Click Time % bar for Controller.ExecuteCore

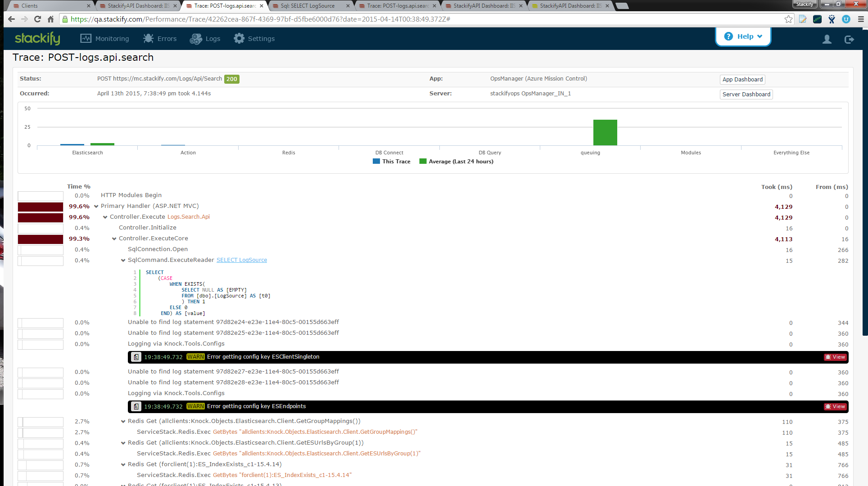point(41,239)
